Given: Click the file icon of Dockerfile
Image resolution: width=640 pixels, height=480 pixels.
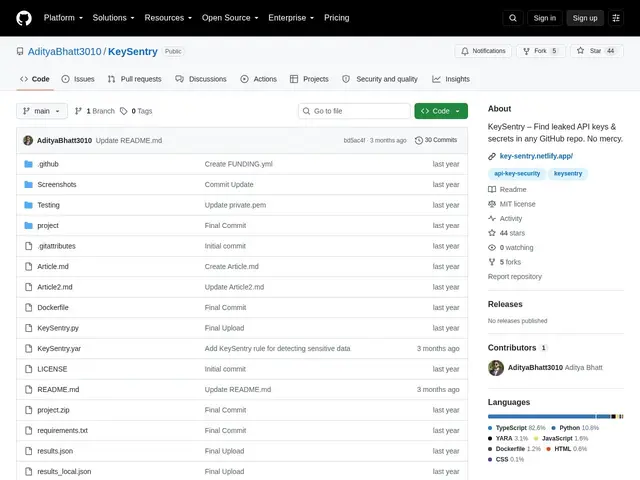Looking at the screenshot, I should coord(28,307).
